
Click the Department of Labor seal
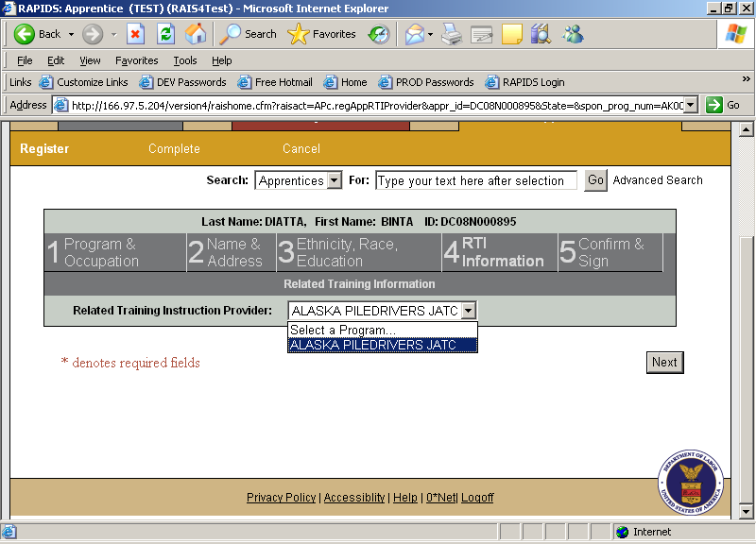(x=691, y=483)
